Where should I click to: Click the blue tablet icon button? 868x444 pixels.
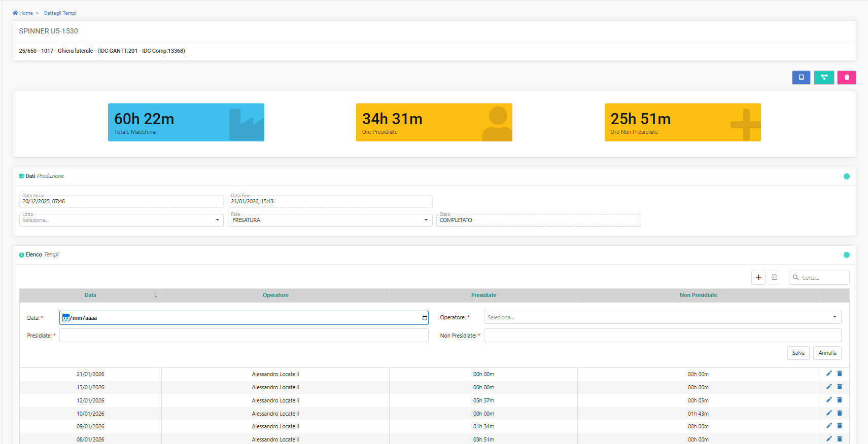(x=801, y=78)
